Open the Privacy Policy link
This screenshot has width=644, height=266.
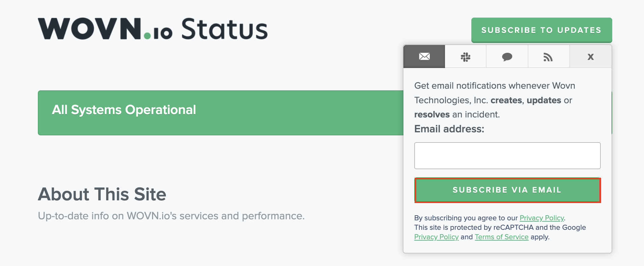tap(541, 218)
